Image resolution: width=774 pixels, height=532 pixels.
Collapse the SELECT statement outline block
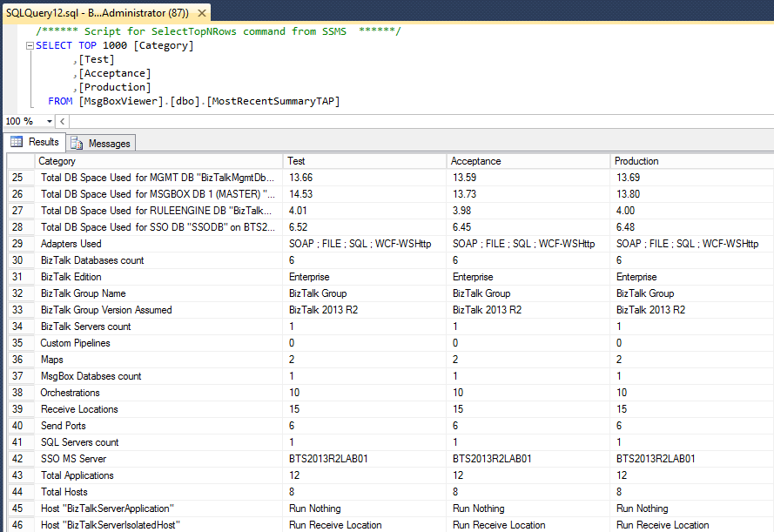click(x=30, y=46)
